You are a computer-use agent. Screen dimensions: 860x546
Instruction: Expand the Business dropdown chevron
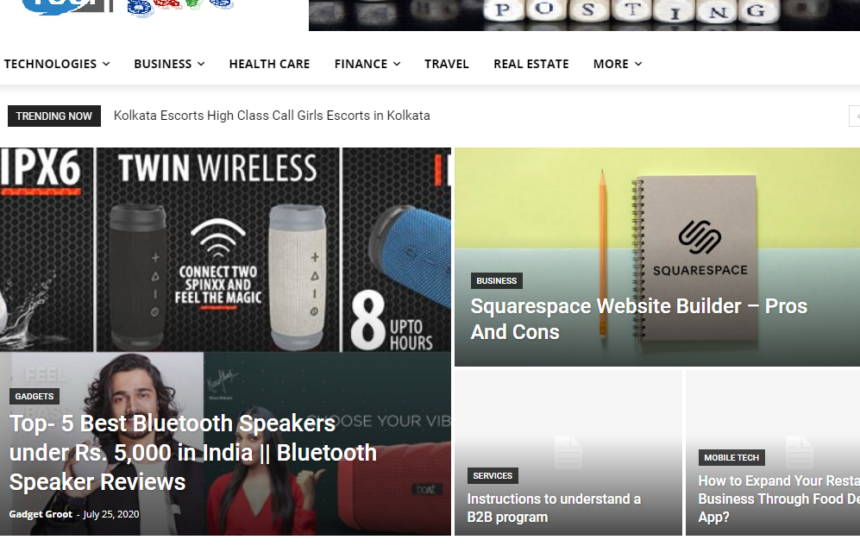click(x=201, y=64)
